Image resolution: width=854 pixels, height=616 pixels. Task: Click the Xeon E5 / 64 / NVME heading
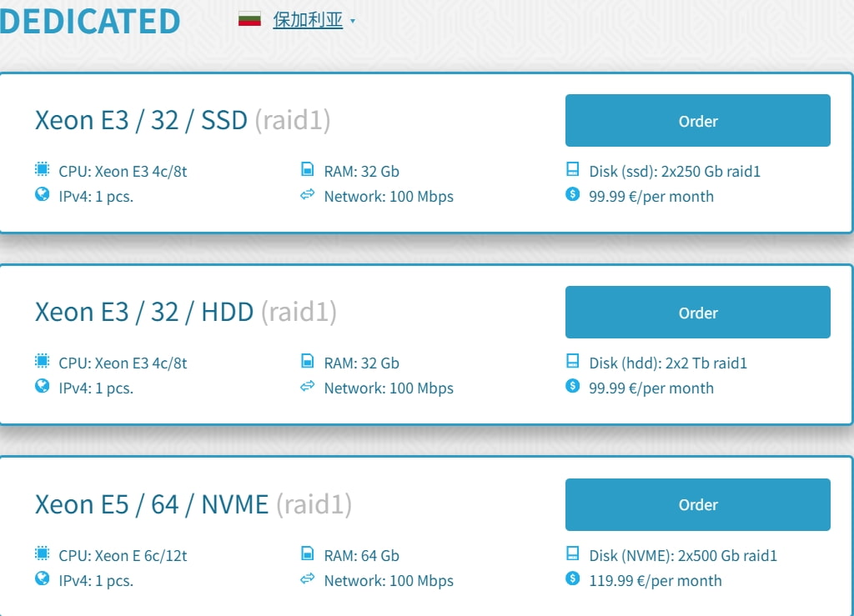point(152,504)
